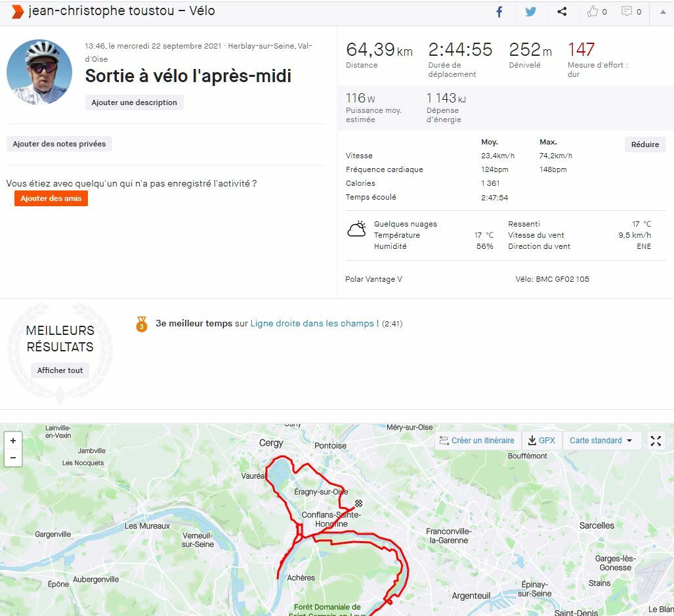The height and width of the screenshot is (616, 674).
Task: Open the generic share icon
Action: click(562, 12)
